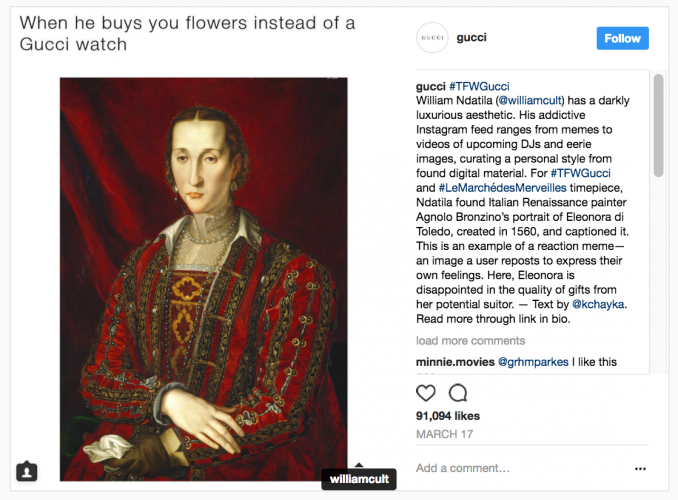This screenshot has width=678, height=500.
Task: Visit the @kchayka profile link
Action: 598,304
